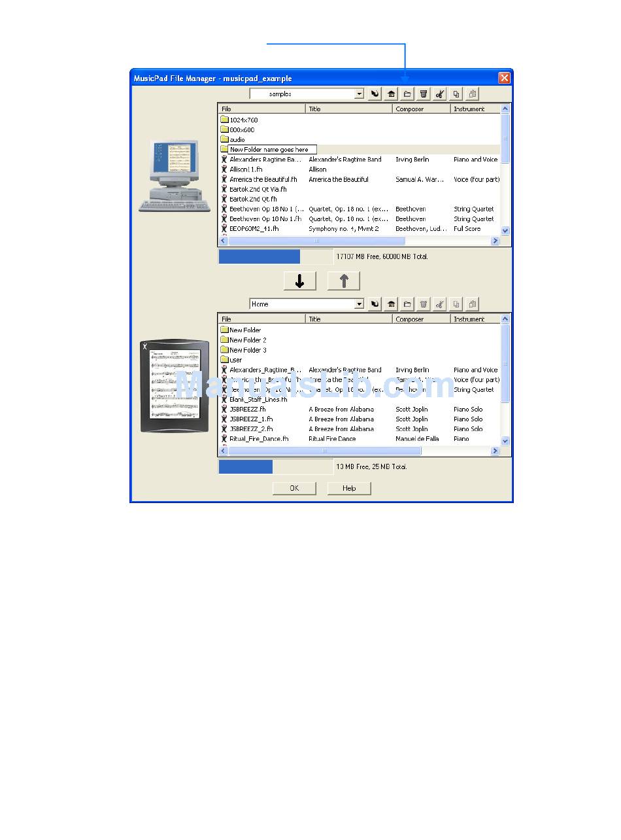
Task: Click device storage bar showing 13 MB Free
Action: click(275, 466)
